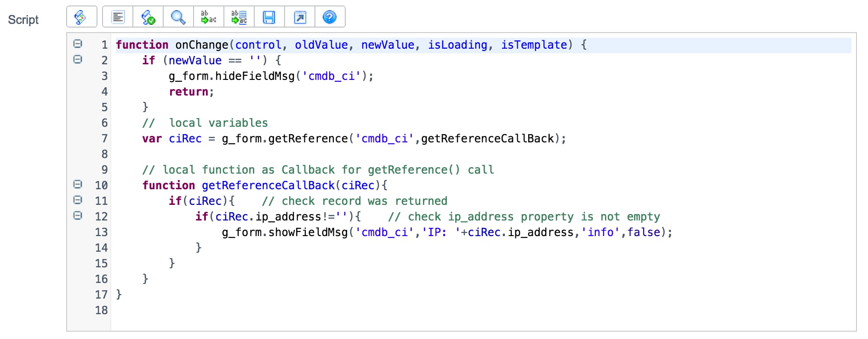Click closing brace on line 17
The image size is (868, 339).
(x=119, y=294)
